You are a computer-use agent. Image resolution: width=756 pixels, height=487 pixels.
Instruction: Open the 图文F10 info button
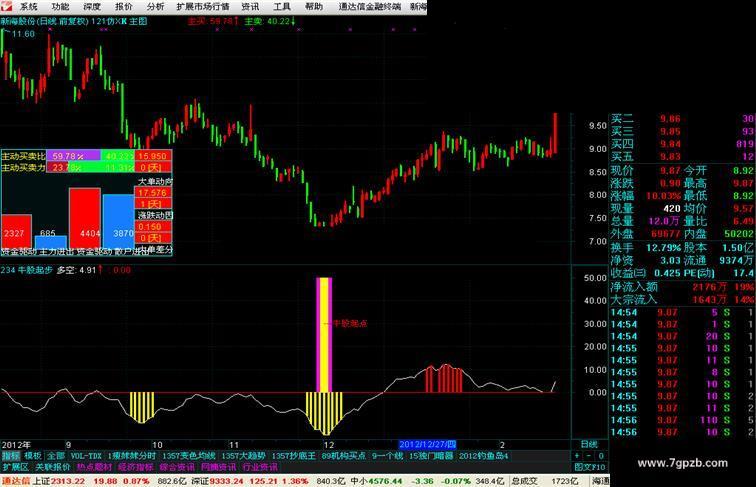tap(590, 467)
